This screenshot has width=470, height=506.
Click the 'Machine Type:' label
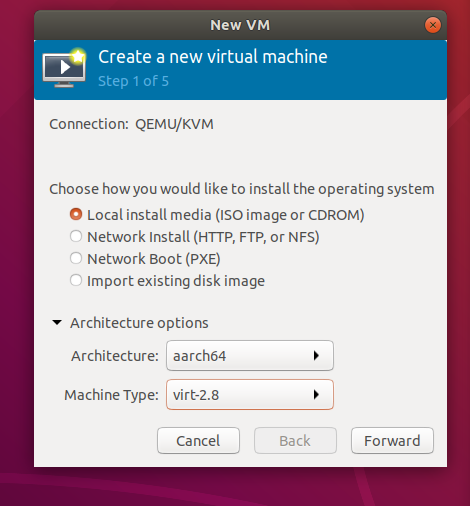click(111, 395)
